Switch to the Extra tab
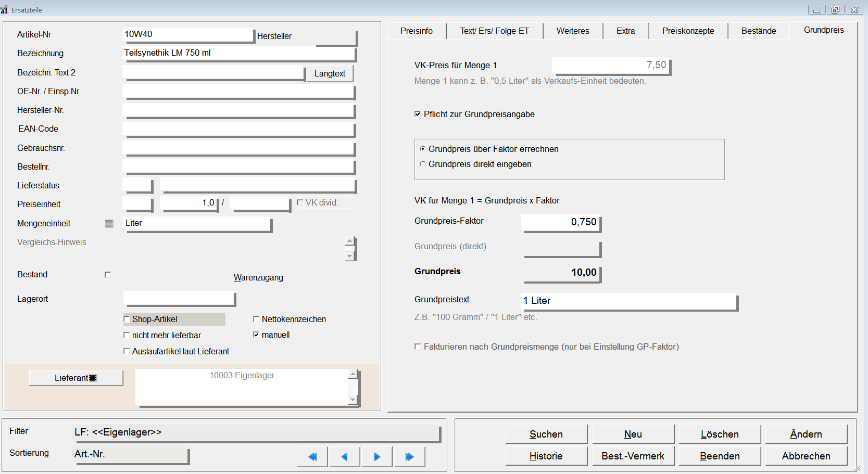868x474 pixels. pos(626,31)
